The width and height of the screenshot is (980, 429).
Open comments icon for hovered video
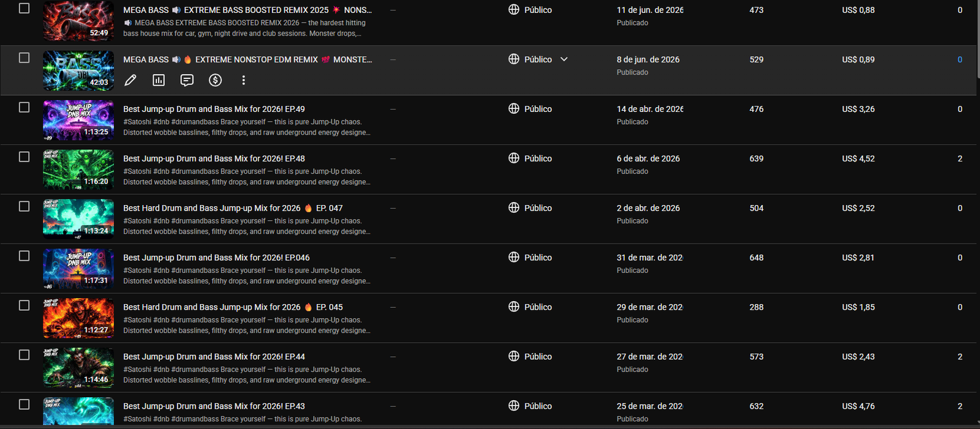187,80
